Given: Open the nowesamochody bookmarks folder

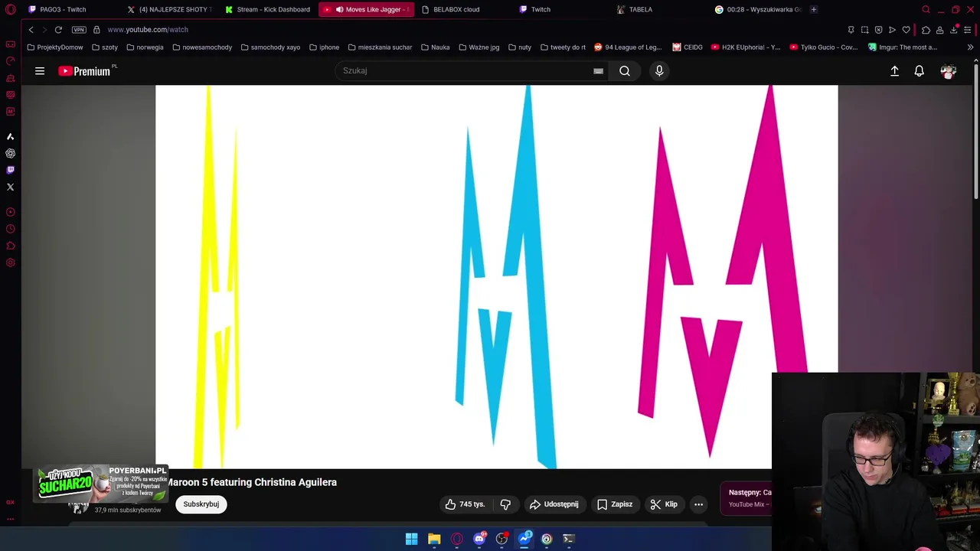Looking at the screenshot, I should coord(202,47).
